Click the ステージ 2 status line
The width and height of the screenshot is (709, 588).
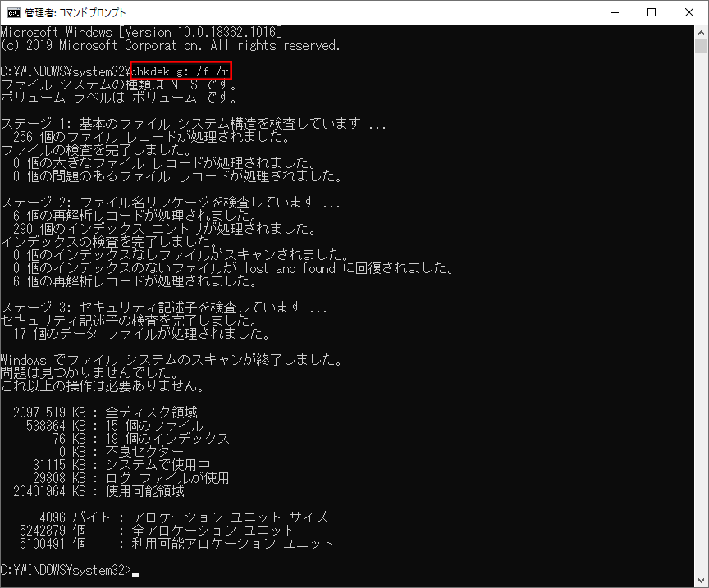[x=164, y=202]
